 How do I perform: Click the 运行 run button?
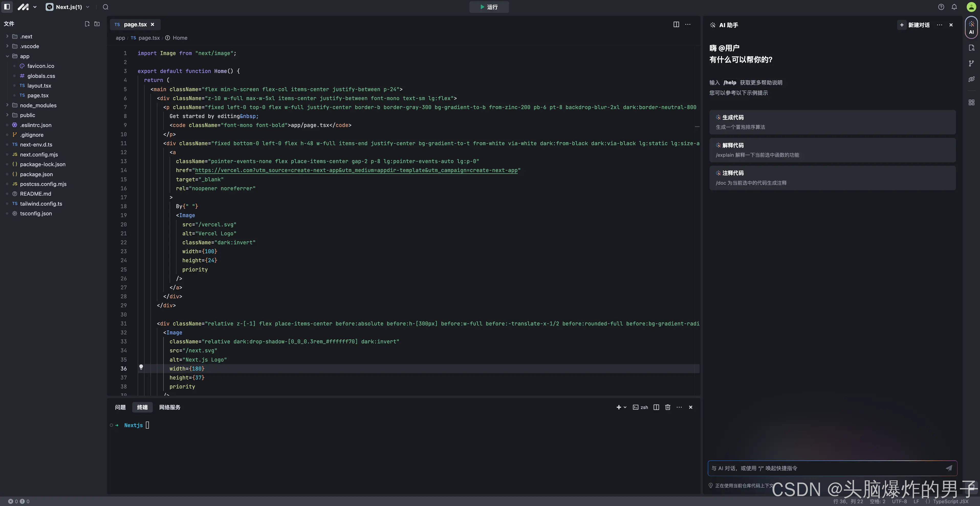click(x=489, y=7)
